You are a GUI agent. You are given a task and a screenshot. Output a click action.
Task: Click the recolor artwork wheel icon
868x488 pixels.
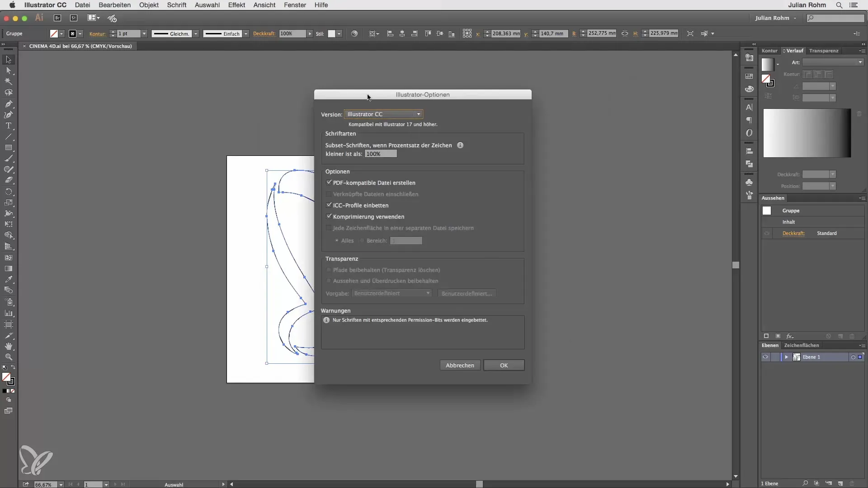[x=354, y=33]
